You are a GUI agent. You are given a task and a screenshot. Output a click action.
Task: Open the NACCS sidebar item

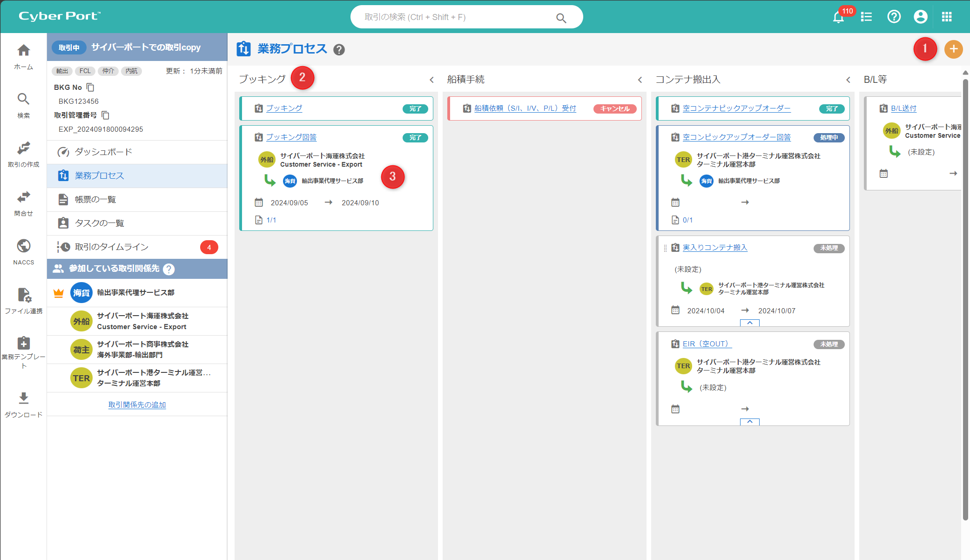click(x=24, y=251)
